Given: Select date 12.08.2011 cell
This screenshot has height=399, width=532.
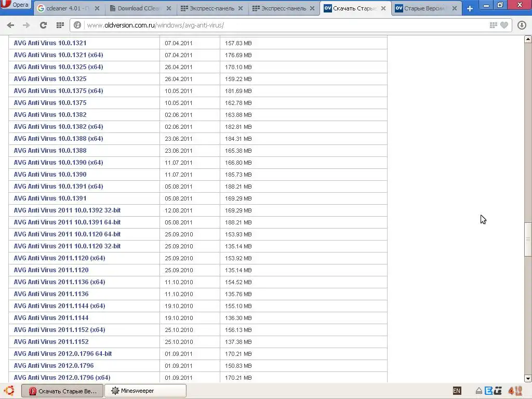Looking at the screenshot, I should pos(179,210).
